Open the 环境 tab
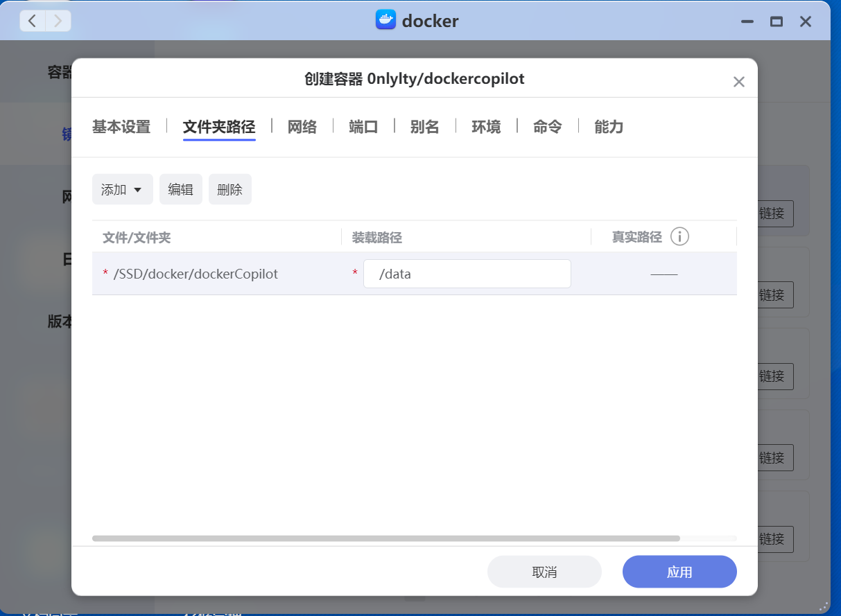 [486, 127]
